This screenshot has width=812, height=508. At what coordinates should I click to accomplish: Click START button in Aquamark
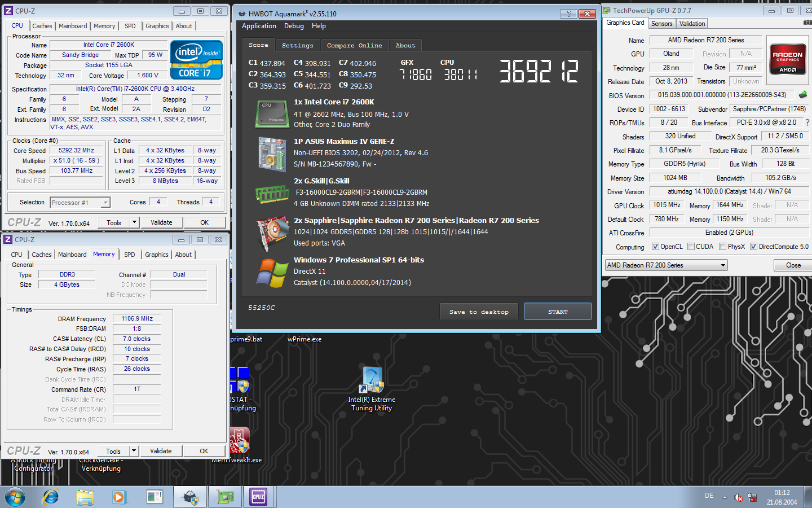558,312
